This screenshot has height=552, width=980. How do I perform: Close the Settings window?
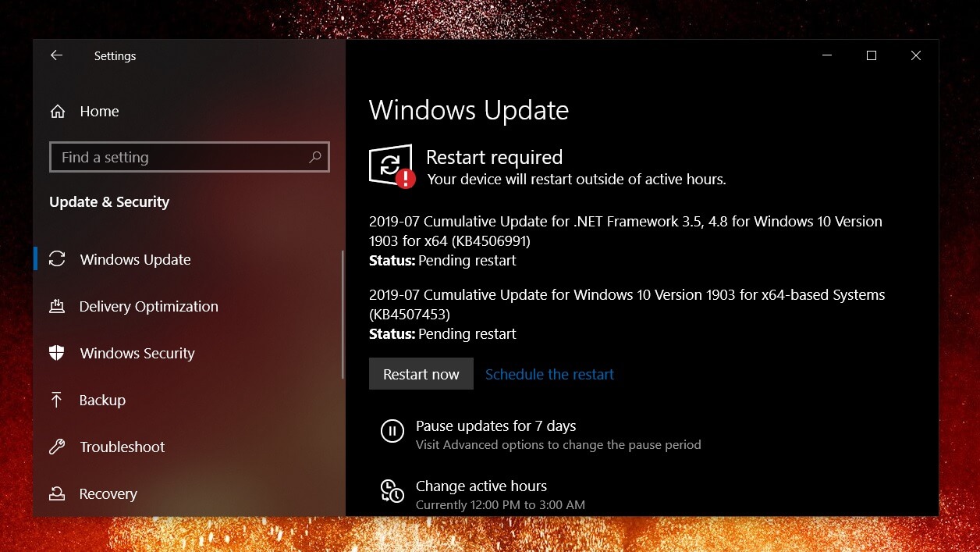(x=916, y=55)
